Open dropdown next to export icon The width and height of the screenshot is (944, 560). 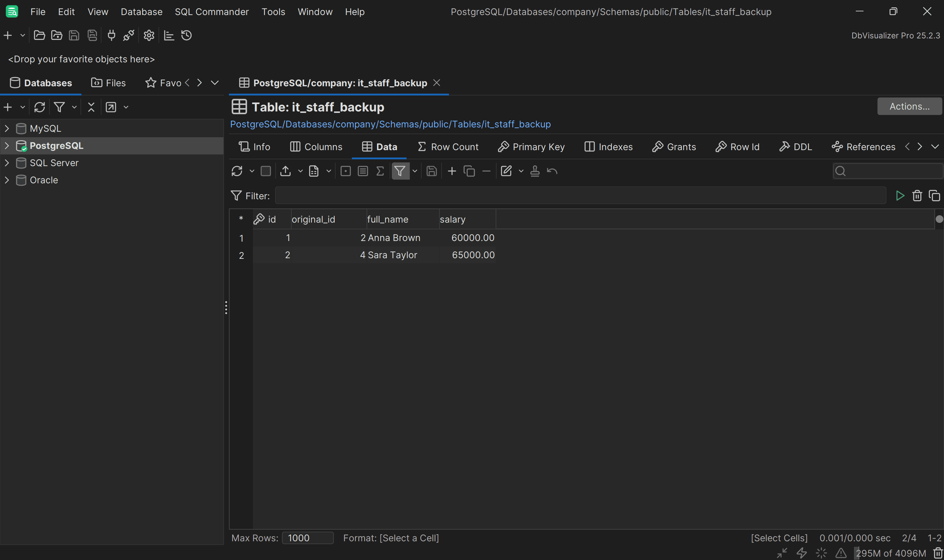pos(301,171)
